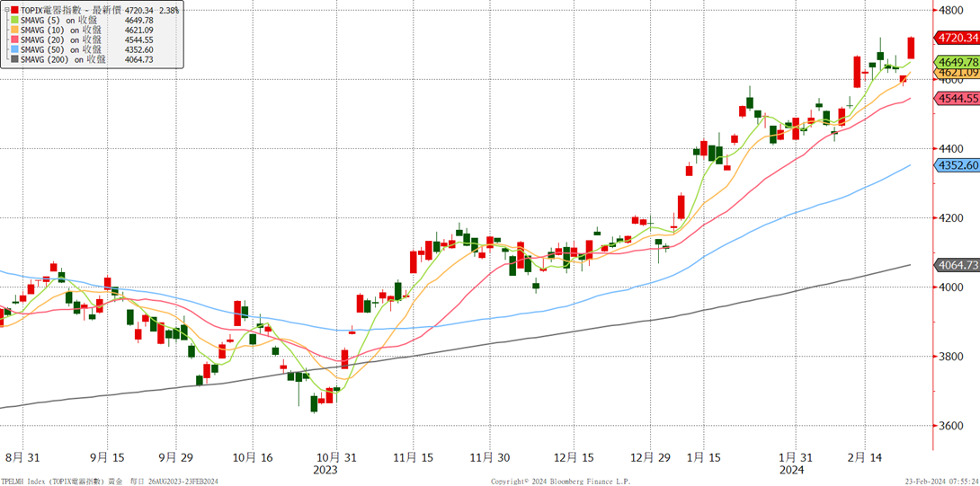Click the red 4720.34 price tag on axis
Viewport: 980px width, 486px height.
click(958, 38)
